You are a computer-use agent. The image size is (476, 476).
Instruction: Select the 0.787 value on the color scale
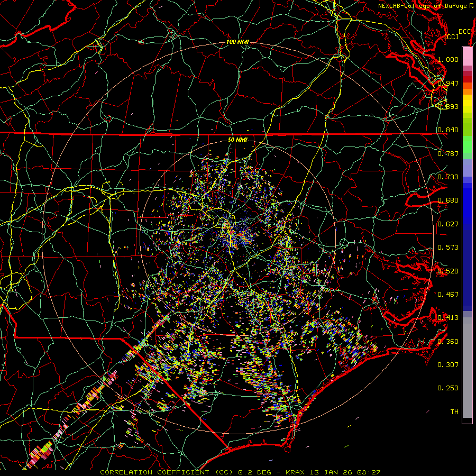[448, 153]
